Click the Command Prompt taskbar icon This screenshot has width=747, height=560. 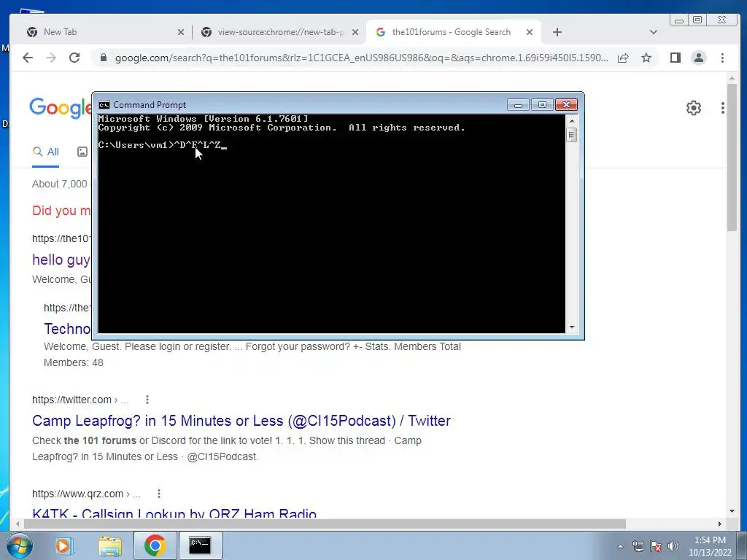point(200,545)
